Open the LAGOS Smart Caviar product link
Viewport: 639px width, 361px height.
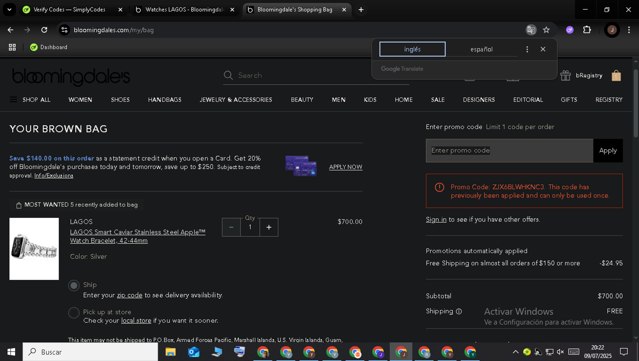coord(137,236)
